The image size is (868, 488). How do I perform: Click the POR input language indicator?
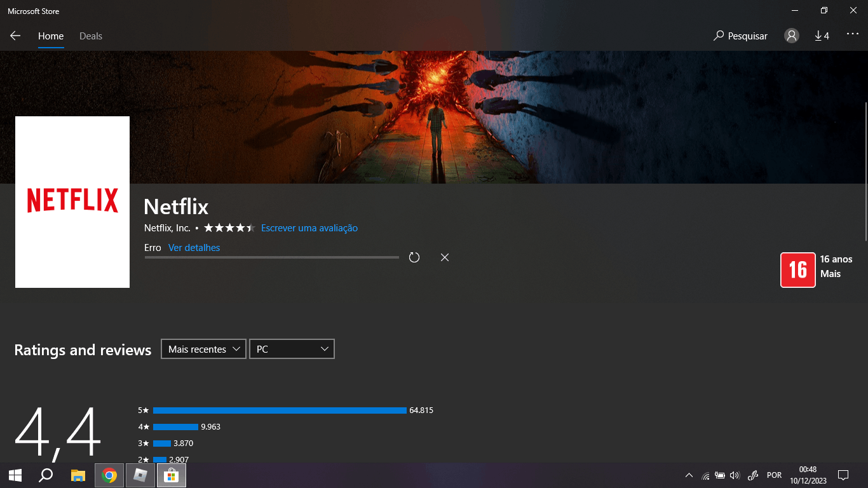coord(774,475)
